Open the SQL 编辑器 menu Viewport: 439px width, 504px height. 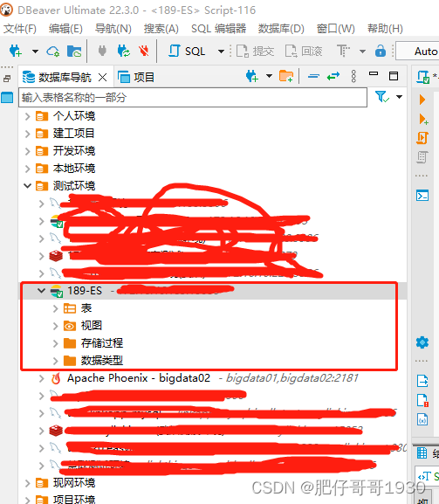219,29
